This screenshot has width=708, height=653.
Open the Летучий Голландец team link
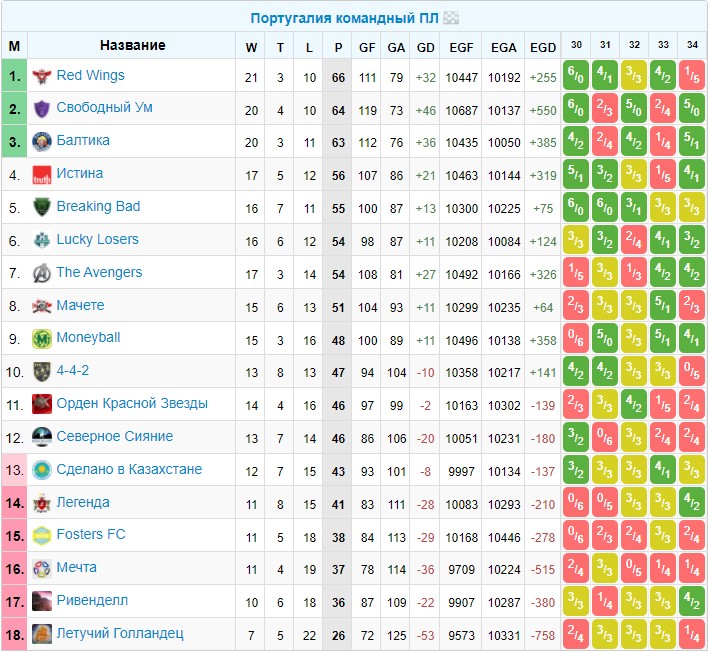pos(120,633)
